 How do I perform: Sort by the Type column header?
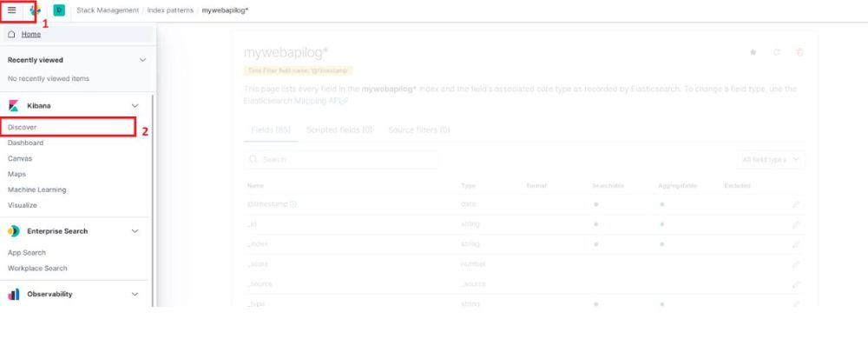[469, 185]
